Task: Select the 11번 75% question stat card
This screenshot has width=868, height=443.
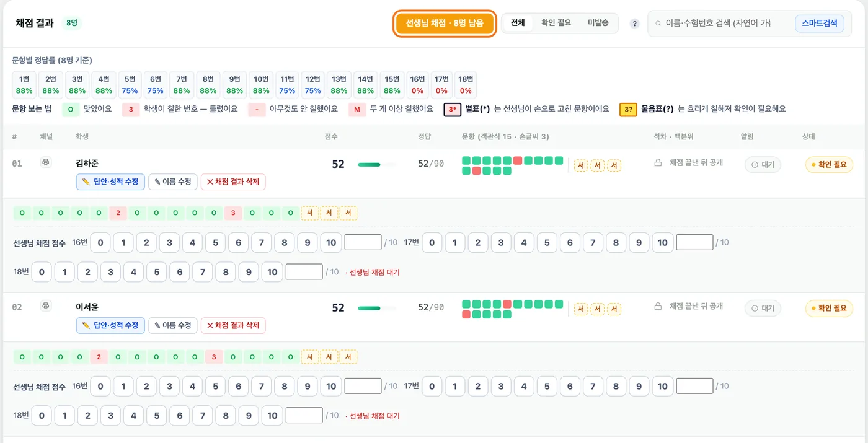Action: (x=287, y=85)
